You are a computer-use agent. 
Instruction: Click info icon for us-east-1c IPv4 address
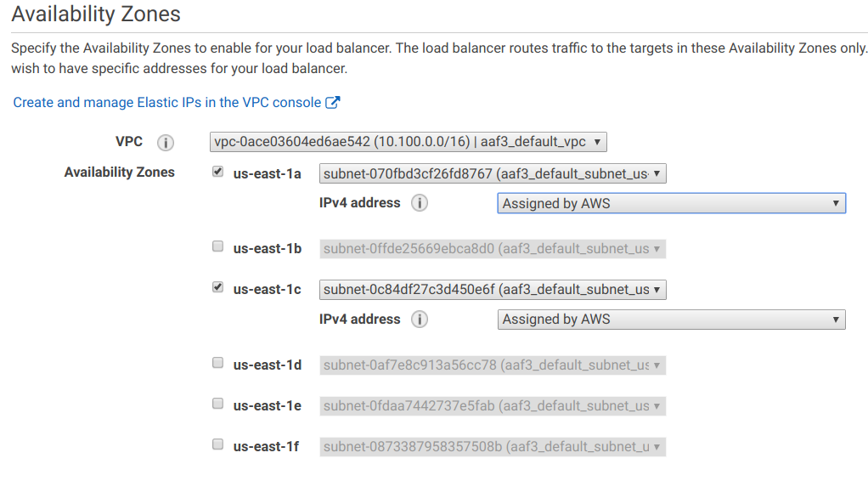(419, 320)
